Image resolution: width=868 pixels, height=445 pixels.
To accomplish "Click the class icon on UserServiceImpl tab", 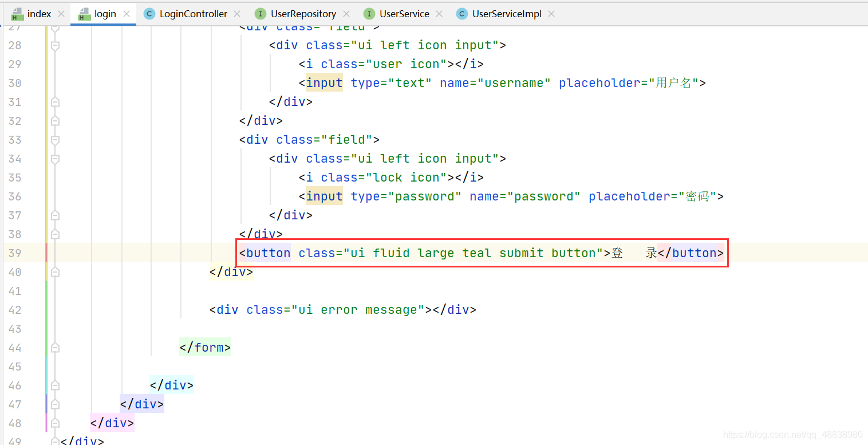I will coord(462,14).
